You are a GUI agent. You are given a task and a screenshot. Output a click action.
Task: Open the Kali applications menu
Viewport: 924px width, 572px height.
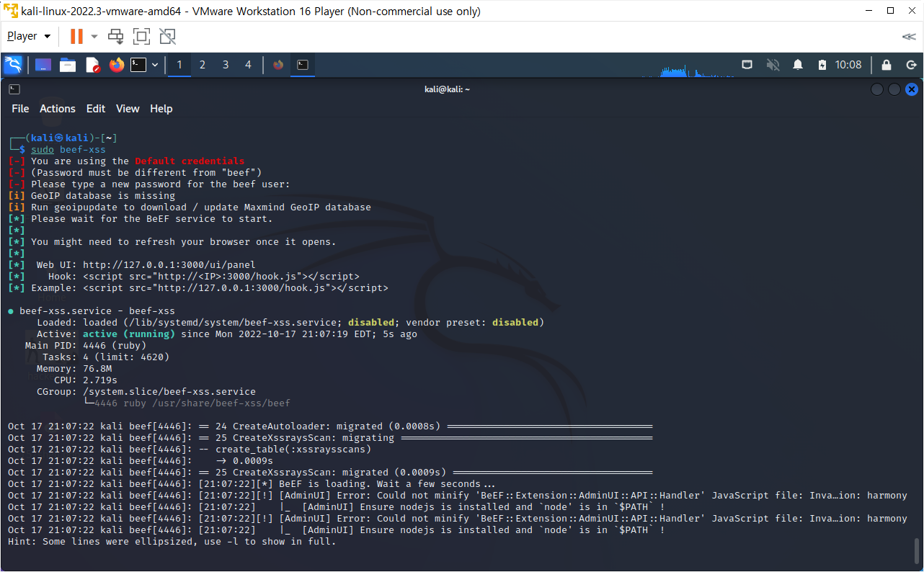(13, 65)
